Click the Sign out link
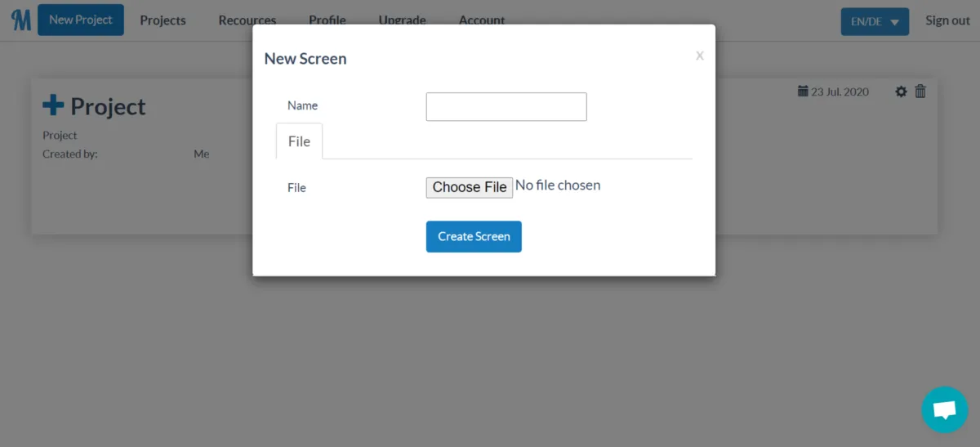Viewport: 980px width, 447px height. [x=947, y=20]
